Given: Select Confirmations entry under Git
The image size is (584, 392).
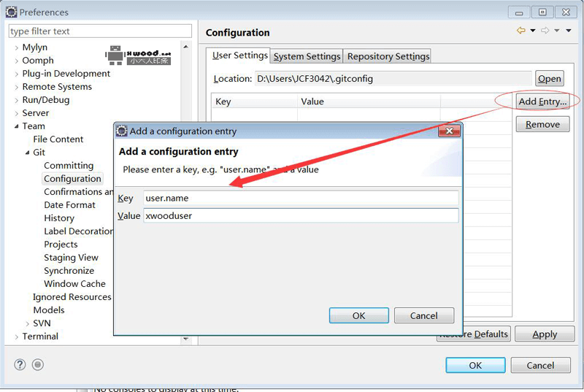Looking at the screenshot, I should tap(78, 192).
